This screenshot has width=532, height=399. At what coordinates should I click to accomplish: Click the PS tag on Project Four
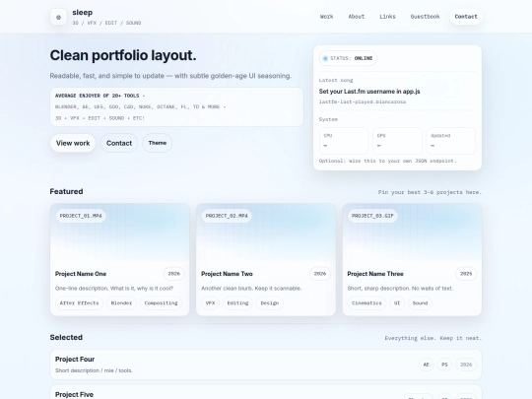point(444,365)
